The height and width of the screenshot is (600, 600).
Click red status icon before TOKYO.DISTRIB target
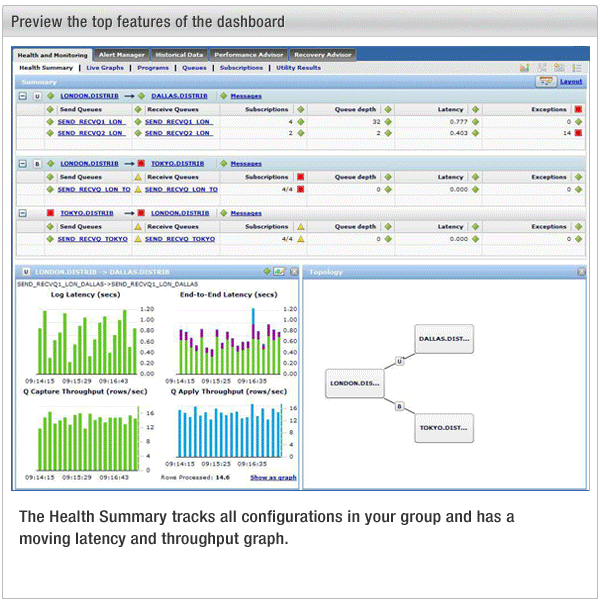point(141,163)
